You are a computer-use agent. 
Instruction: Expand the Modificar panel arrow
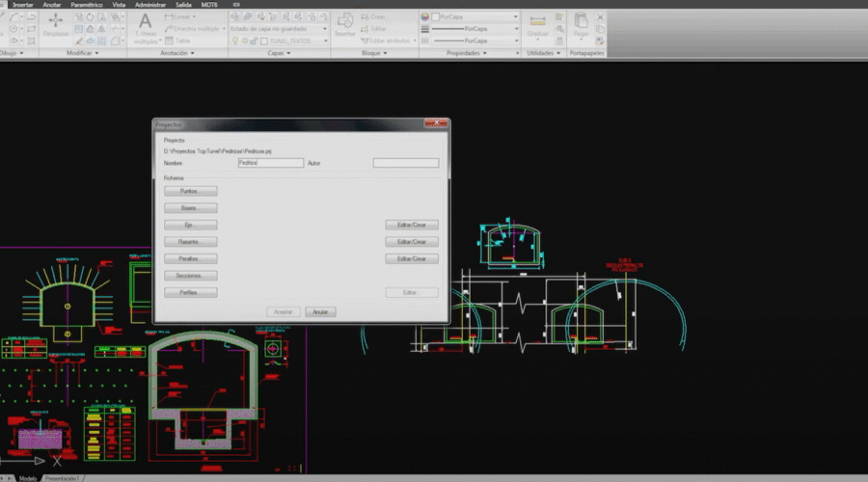tap(96, 53)
